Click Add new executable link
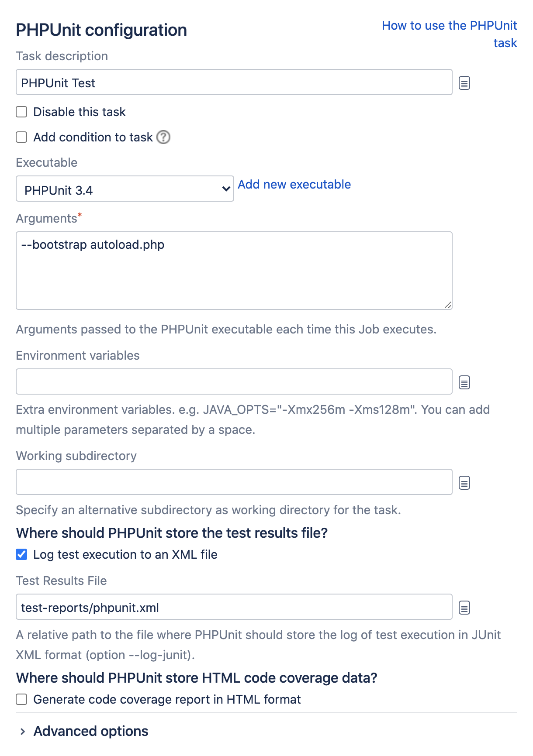 click(x=294, y=185)
